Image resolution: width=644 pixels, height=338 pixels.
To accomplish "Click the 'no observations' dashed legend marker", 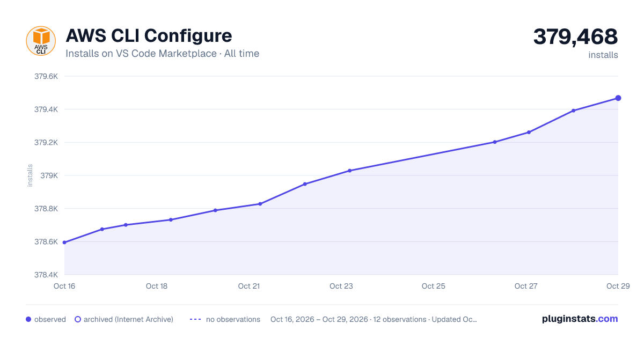I will (195, 319).
